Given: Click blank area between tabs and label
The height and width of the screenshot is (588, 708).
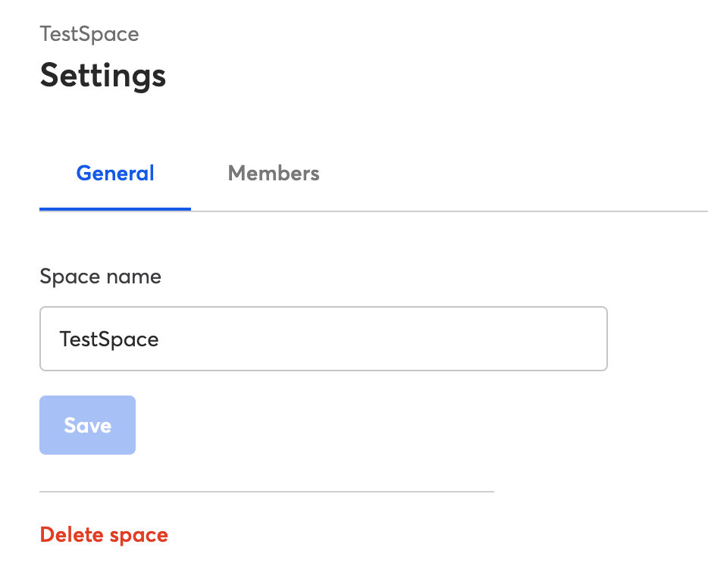Looking at the screenshot, I should [x=316, y=239].
